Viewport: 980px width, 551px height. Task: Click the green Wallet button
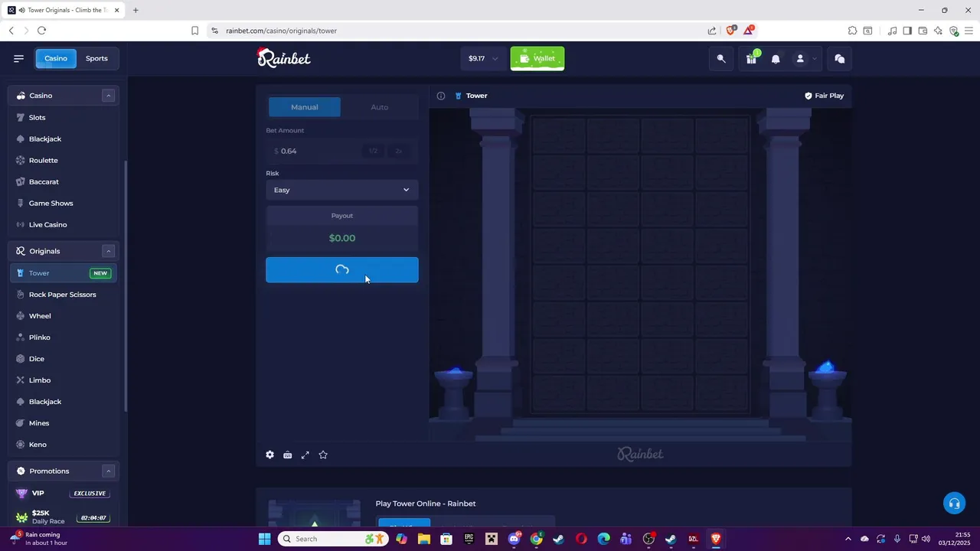click(x=537, y=59)
